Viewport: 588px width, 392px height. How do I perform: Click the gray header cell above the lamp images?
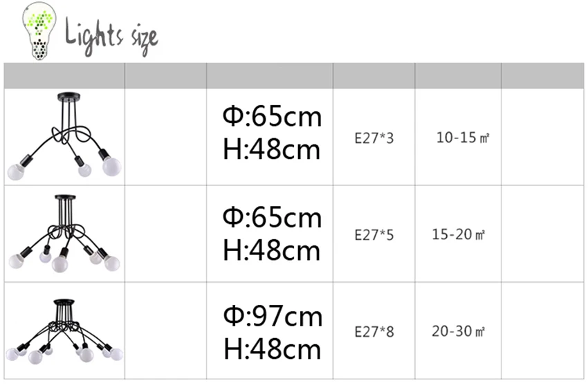click(64, 75)
